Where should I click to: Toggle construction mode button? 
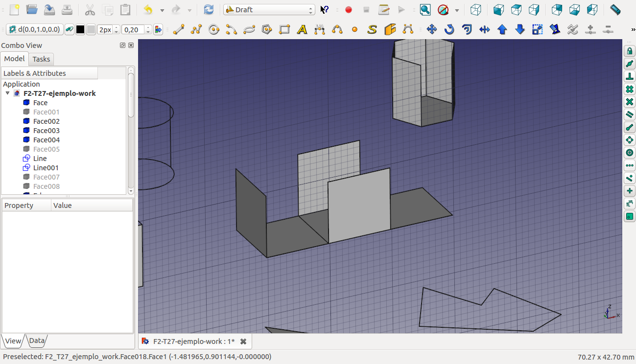70,30
